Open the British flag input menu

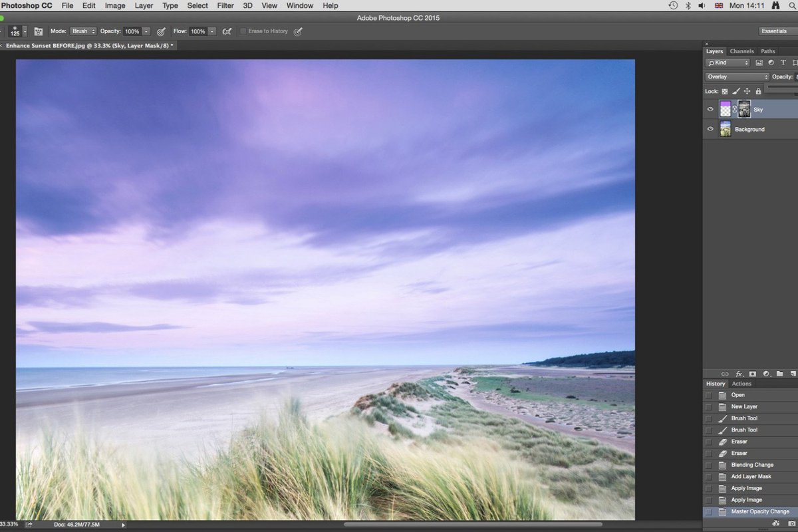click(719, 5)
